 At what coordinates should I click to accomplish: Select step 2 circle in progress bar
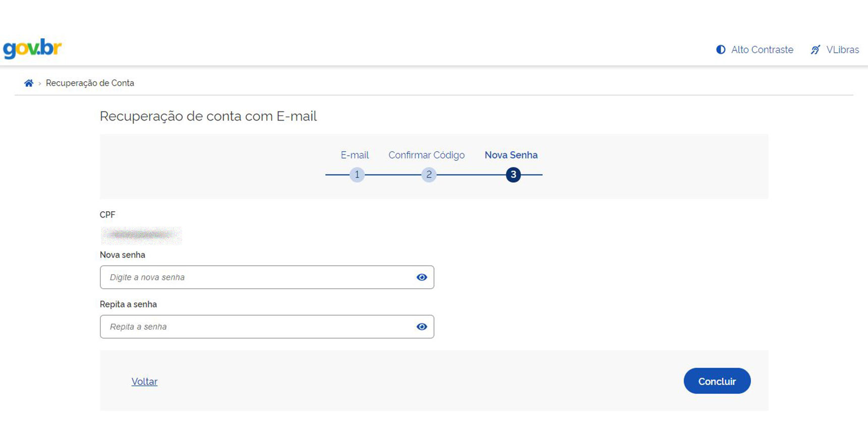(x=429, y=174)
